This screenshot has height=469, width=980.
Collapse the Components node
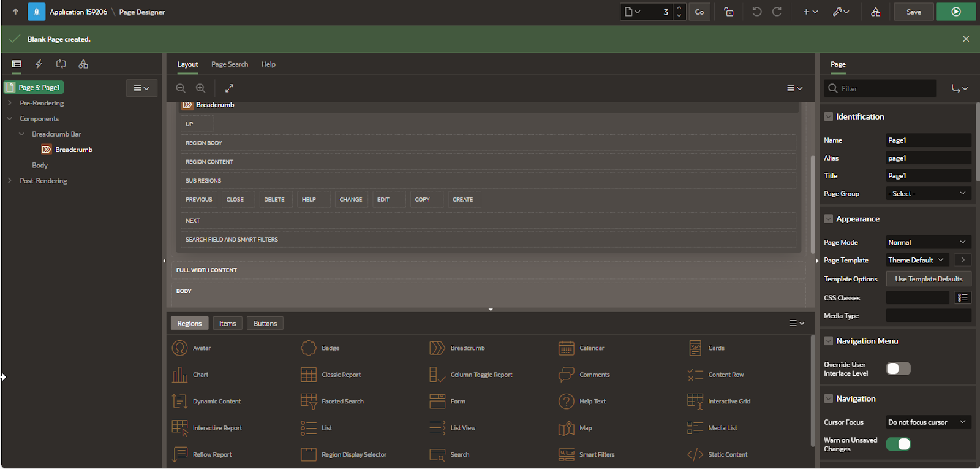pos(9,118)
